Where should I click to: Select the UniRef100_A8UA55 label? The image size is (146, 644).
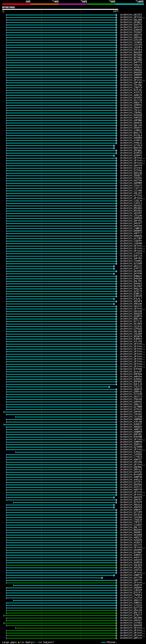click(131, 550)
